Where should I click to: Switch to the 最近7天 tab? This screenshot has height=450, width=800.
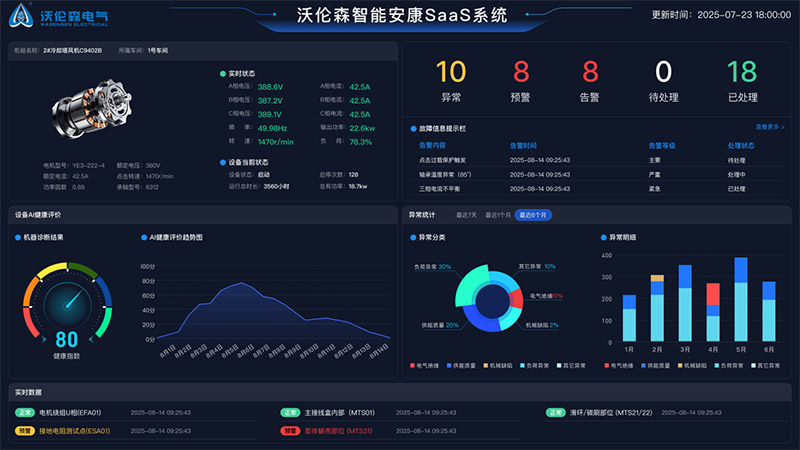point(465,215)
